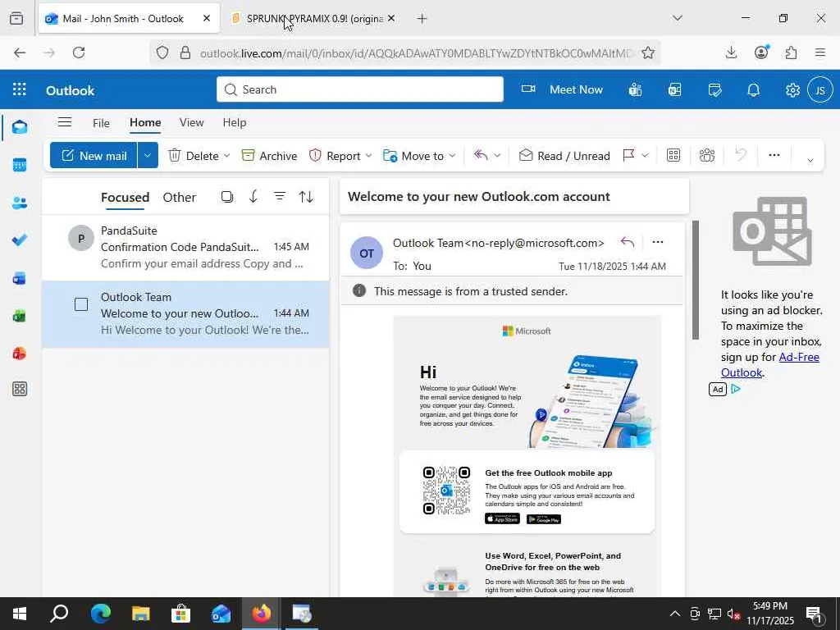Screen dimensions: 840x630
Task: Jump down arrow in message list
Action: tap(253, 197)
